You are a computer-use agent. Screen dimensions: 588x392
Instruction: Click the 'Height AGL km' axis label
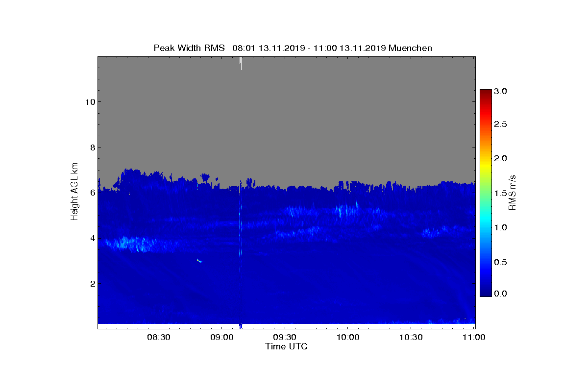tap(74, 192)
